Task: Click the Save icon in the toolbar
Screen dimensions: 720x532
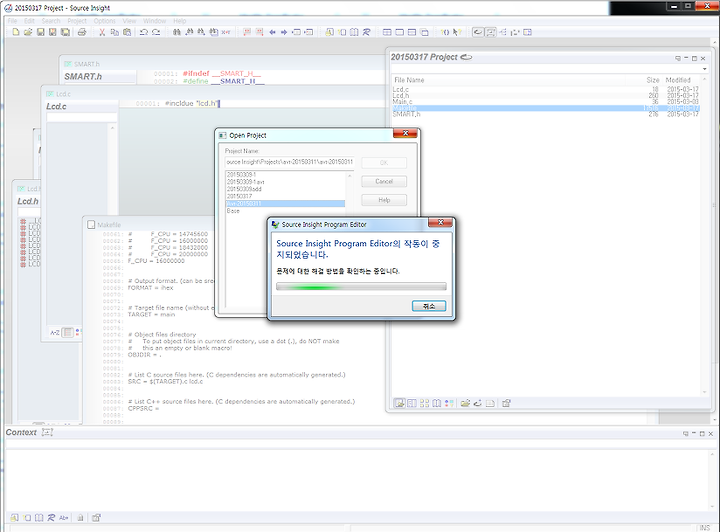Action: pyautogui.click(x=40, y=32)
